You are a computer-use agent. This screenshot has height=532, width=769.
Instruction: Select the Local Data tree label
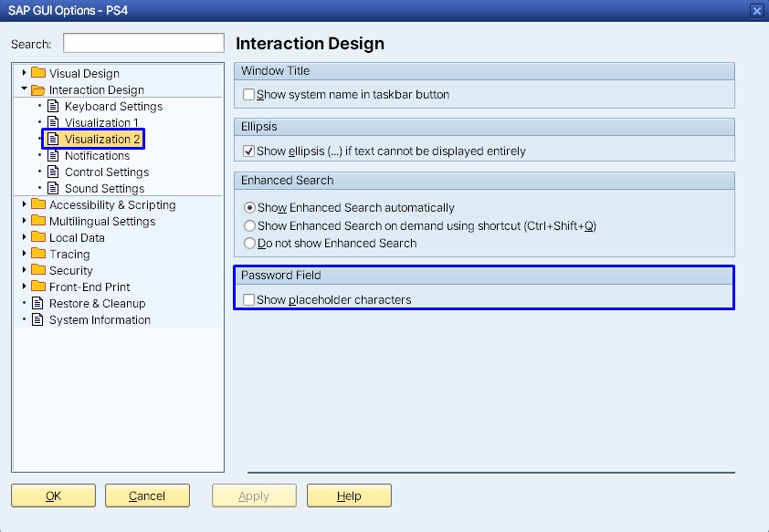point(77,237)
